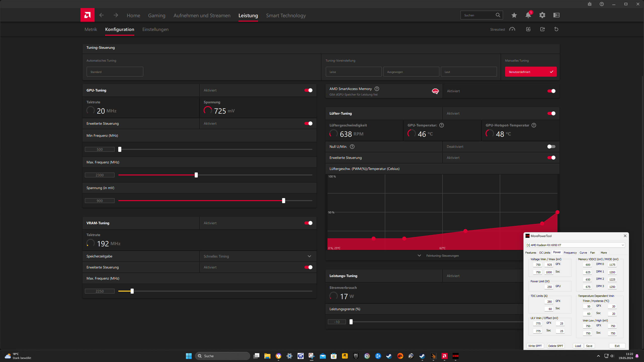Open the Steam icon in the taskbar
Viewport: 644px width, 362px height.
(x=389, y=356)
